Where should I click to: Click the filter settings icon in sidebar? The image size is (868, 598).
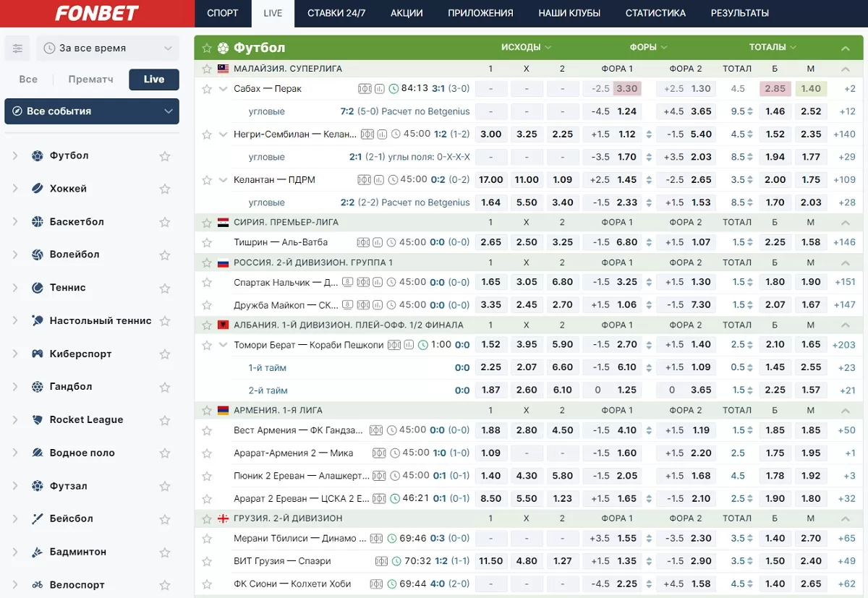17,48
